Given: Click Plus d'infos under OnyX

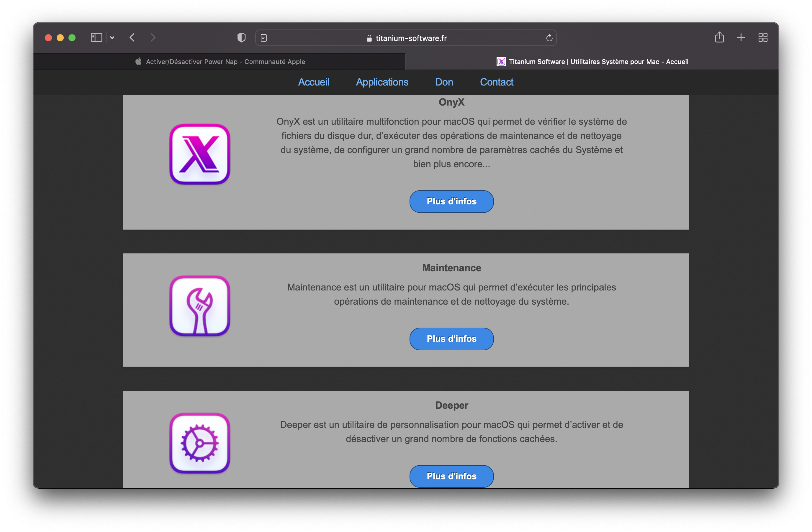Looking at the screenshot, I should [x=451, y=201].
